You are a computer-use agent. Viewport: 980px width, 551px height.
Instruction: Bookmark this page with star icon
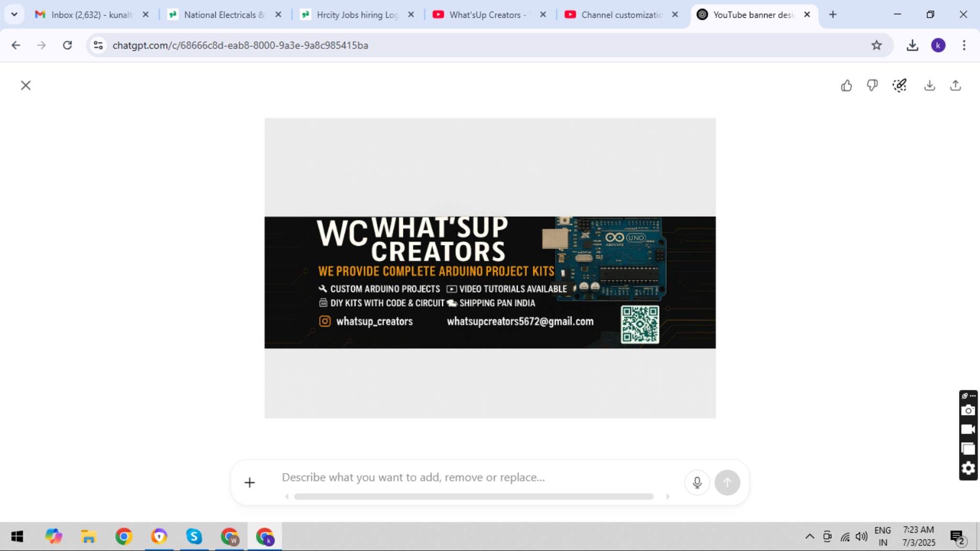click(x=876, y=45)
